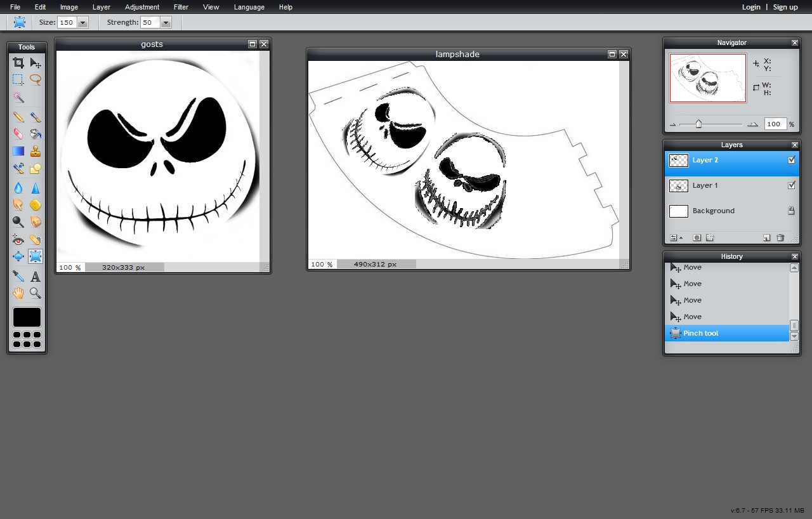Image resolution: width=812 pixels, height=519 pixels.
Task: Click the Navigator zoom-in large mountain icon
Action: tap(752, 124)
